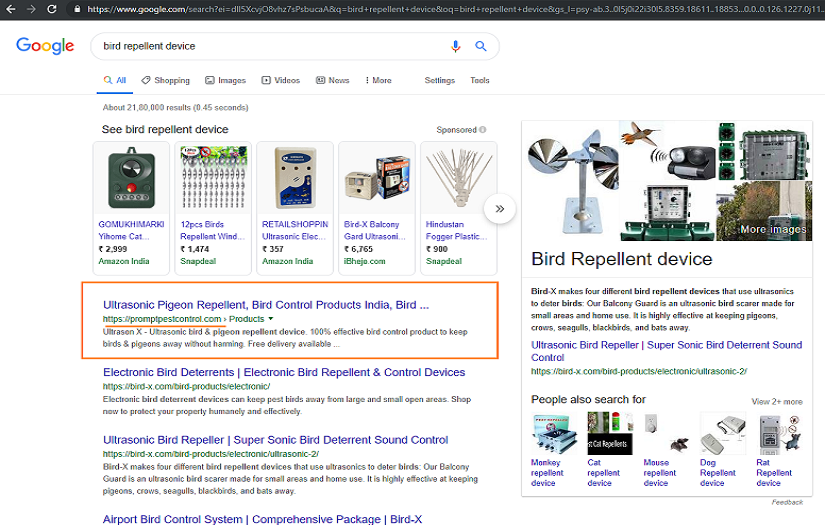Screen dimensions: 825x525
Task: Open GOMUKHIMARKI Yihome Cat product image
Action: tap(131, 178)
